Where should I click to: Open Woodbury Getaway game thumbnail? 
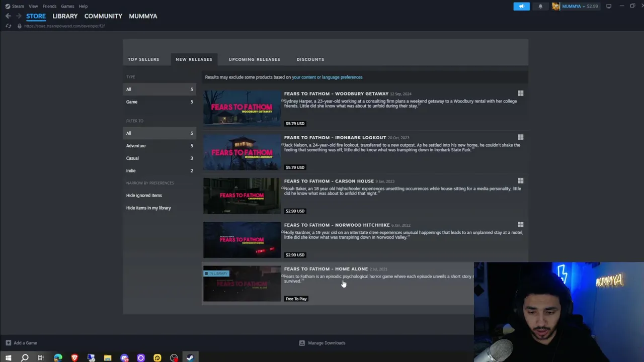click(242, 108)
